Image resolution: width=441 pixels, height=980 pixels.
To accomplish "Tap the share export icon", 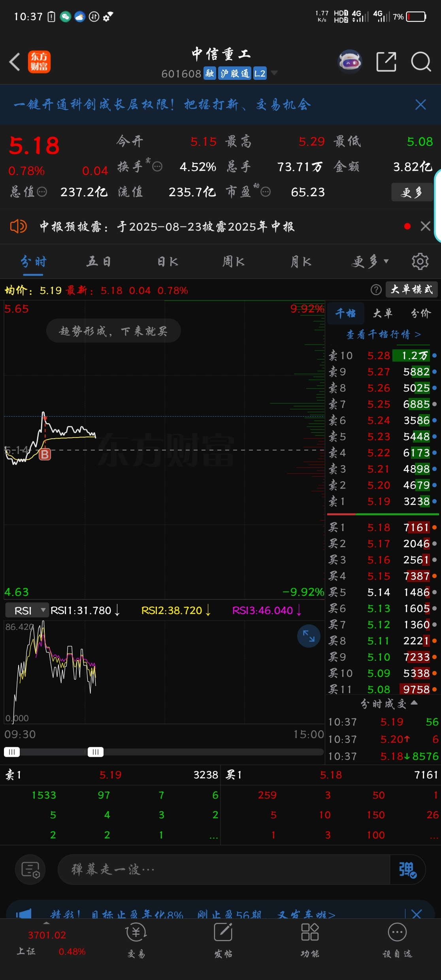I will tap(386, 62).
